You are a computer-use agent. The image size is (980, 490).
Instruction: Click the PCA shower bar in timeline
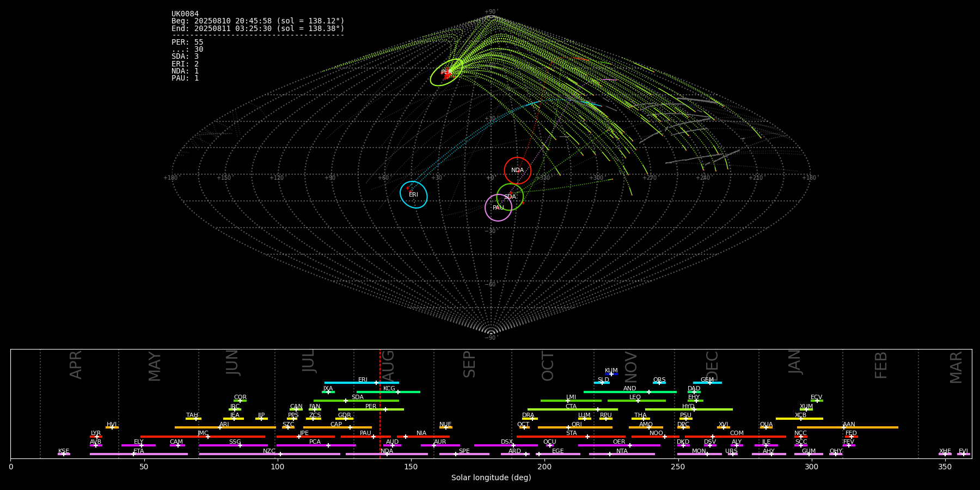tap(316, 445)
